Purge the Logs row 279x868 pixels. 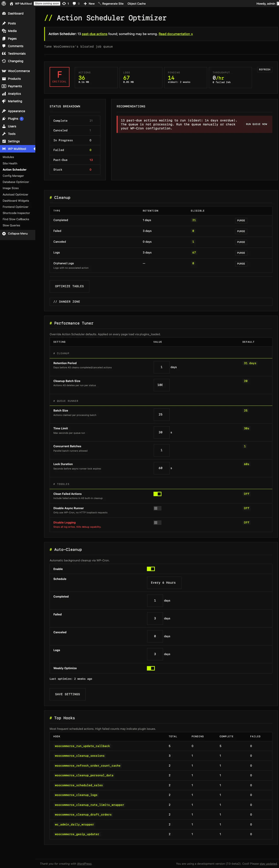click(241, 253)
